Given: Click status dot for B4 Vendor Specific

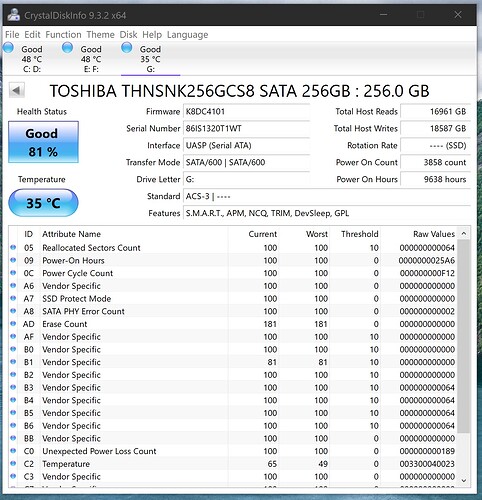Looking at the screenshot, I should (13, 400).
